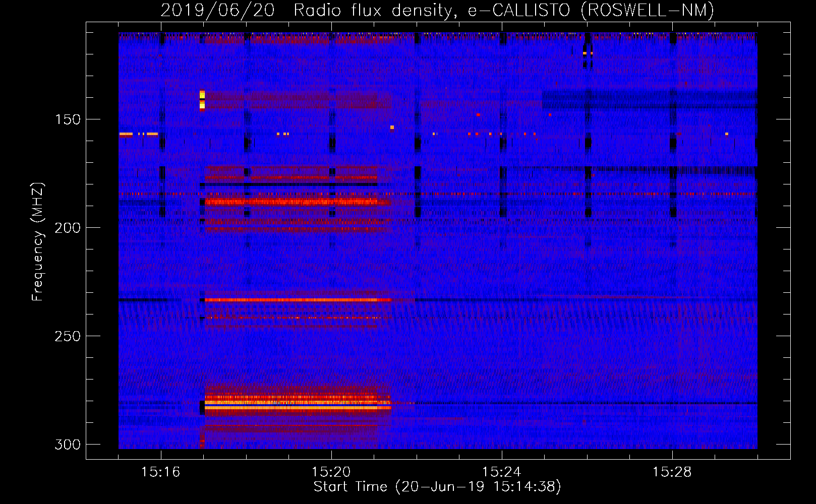Click the 15:24 time tick label
The height and width of the screenshot is (504, 816).
click(502, 472)
